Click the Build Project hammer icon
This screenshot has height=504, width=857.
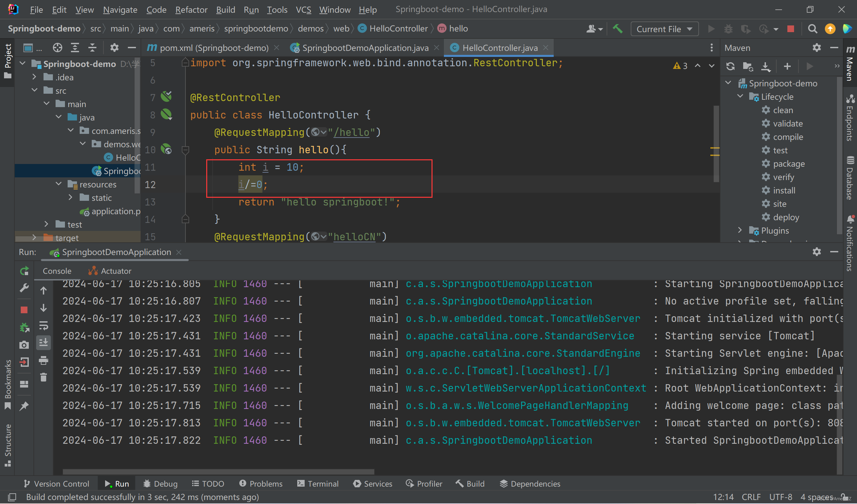coord(618,29)
